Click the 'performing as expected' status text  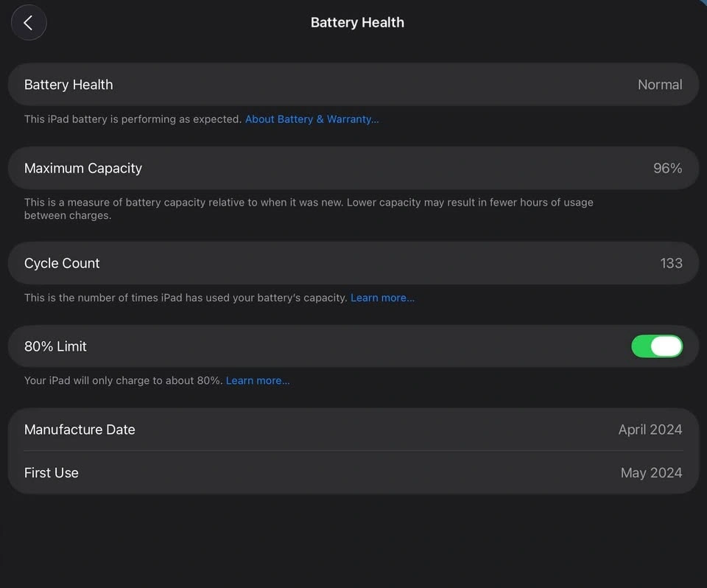pos(133,119)
